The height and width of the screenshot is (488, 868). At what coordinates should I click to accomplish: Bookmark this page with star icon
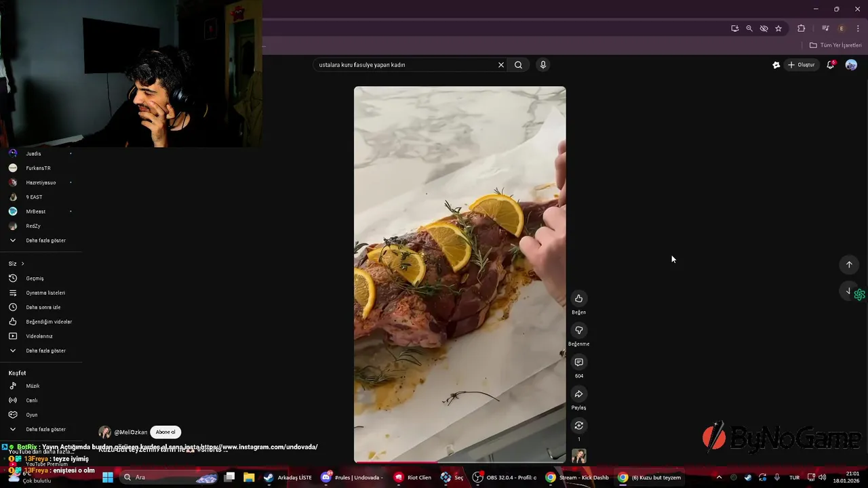point(778,28)
